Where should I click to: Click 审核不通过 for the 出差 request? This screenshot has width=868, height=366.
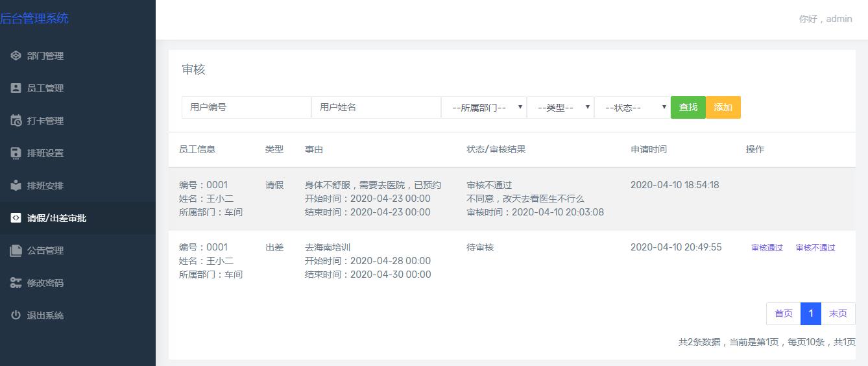click(x=815, y=248)
